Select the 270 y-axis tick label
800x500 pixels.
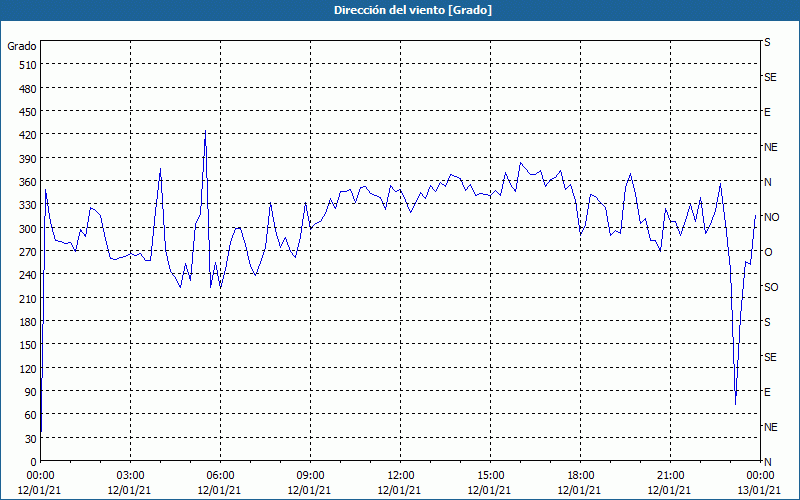[x=28, y=252]
